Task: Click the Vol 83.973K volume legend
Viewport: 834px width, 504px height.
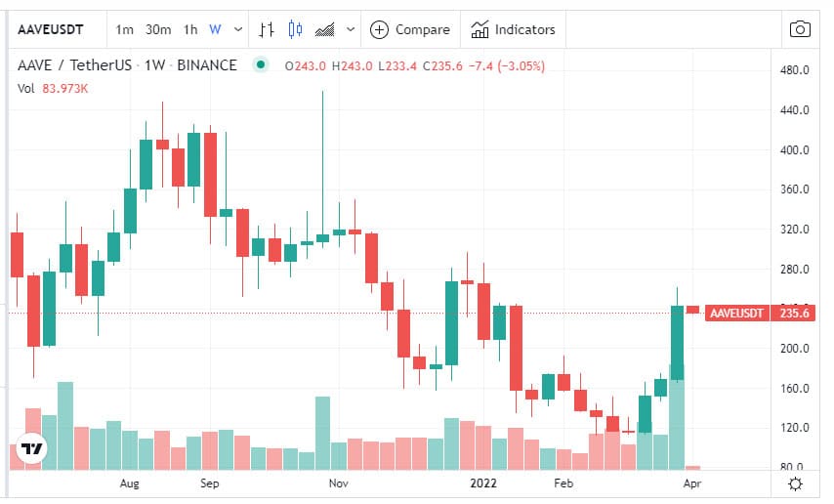Action: [x=54, y=89]
